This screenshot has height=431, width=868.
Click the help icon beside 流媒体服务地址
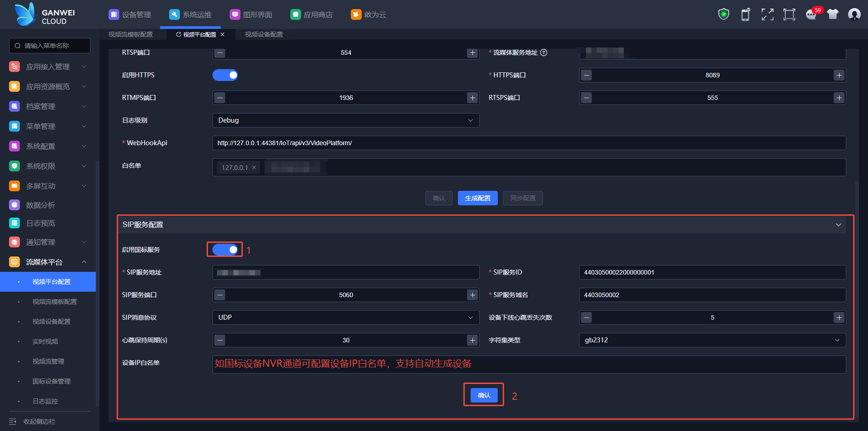click(x=544, y=52)
